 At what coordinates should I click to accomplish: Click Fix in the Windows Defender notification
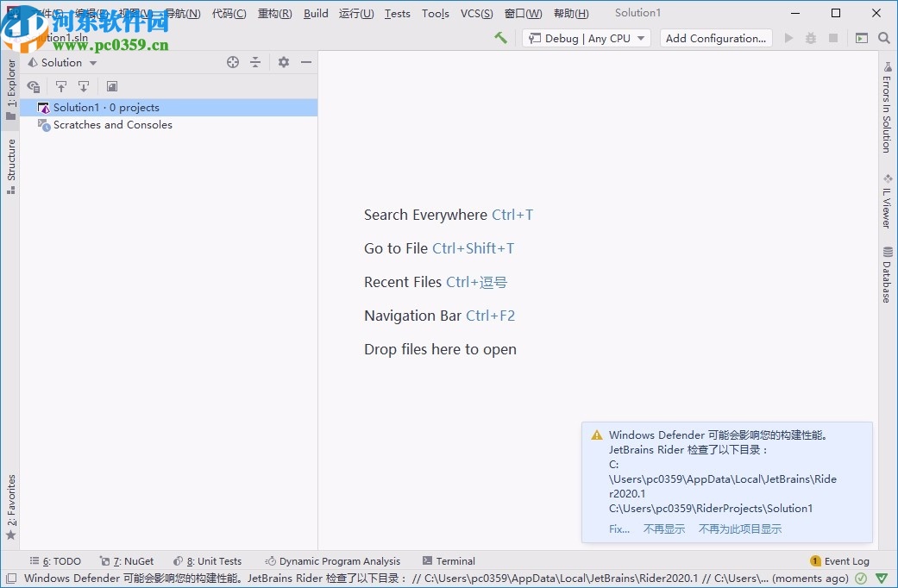619,529
